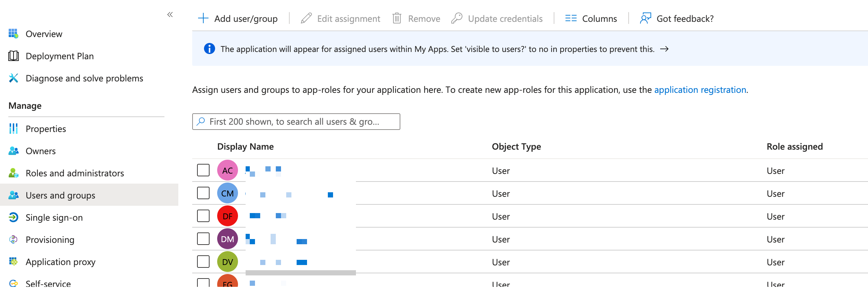Image resolution: width=868 pixels, height=291 pixels.
Task: Click the Edit assignment pencil icon
Action: [306, 18]
